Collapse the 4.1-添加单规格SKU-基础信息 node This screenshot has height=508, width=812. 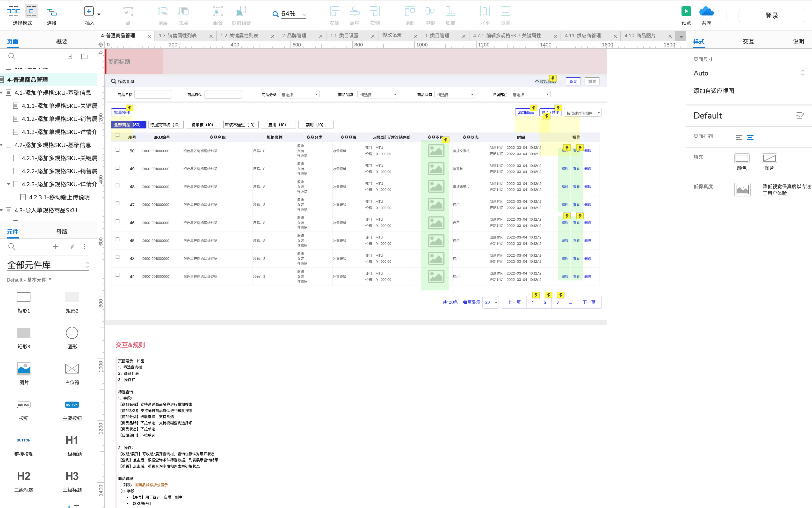pyautogui.click(x=2, y=93)
